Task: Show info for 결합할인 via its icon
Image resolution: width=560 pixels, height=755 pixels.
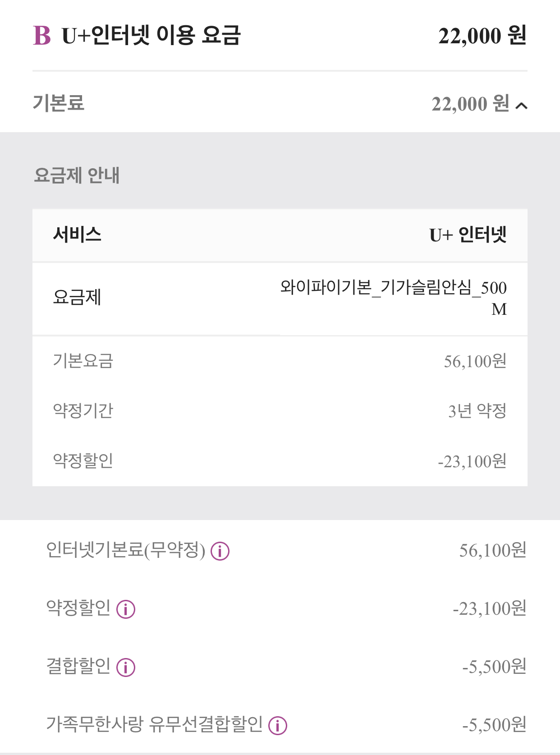Action: pyautogui.click(x=126, y=668)
